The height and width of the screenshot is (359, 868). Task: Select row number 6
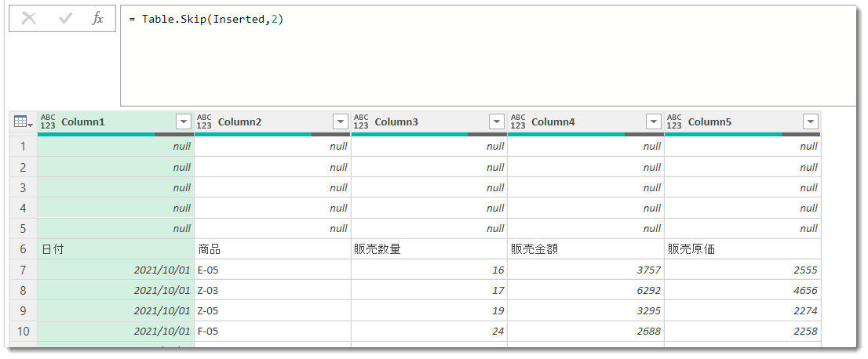tap(24, 249)
